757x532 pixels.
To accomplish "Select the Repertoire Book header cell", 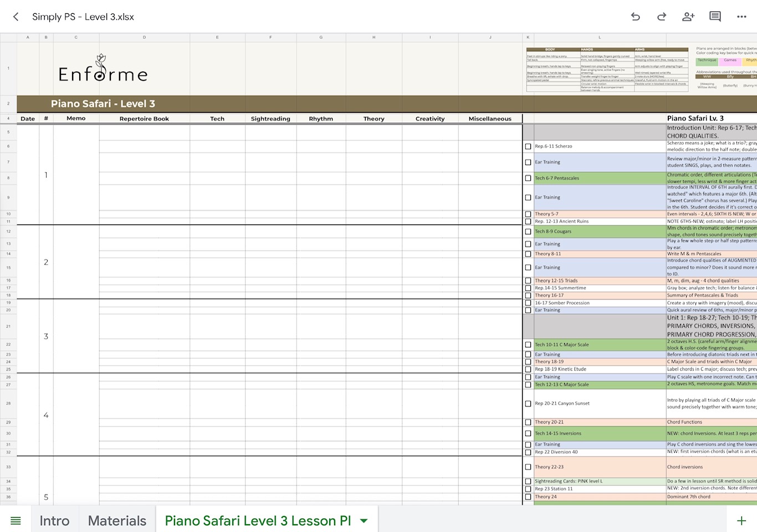I will coord(144,119).
